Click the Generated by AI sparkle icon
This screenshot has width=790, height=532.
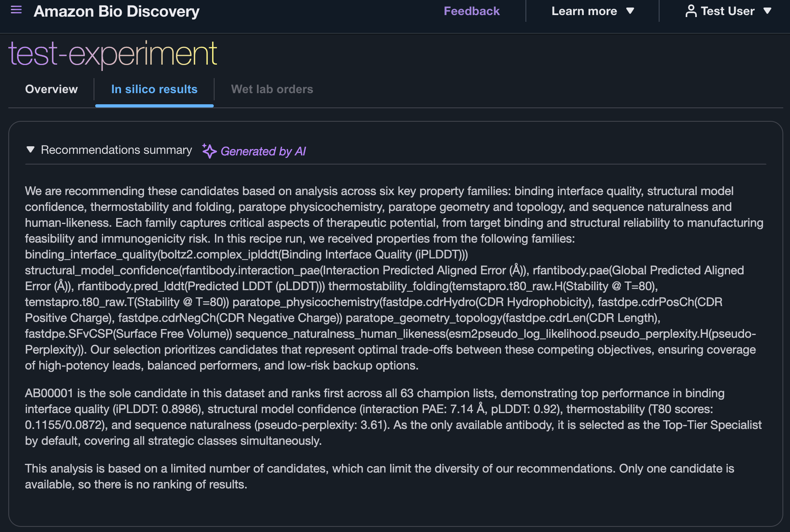point(209,151)
